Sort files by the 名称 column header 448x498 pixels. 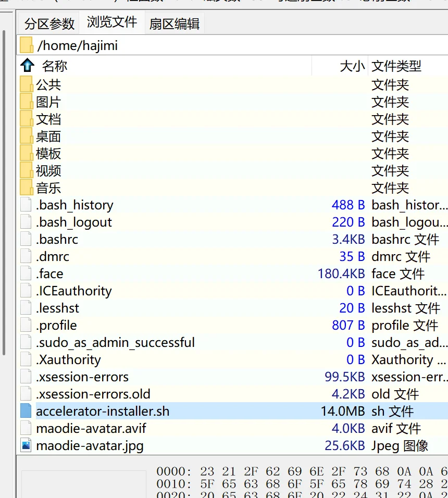55,66
